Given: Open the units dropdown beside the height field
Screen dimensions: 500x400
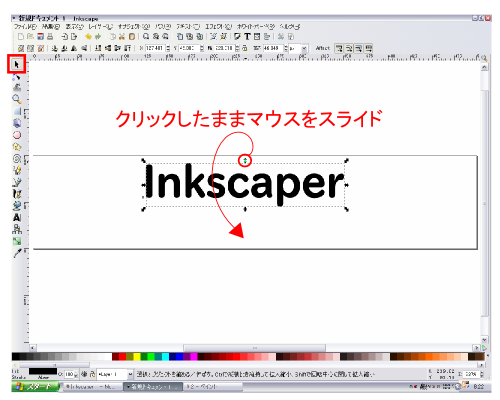Looking at the screenshot, I should (304, 48).
